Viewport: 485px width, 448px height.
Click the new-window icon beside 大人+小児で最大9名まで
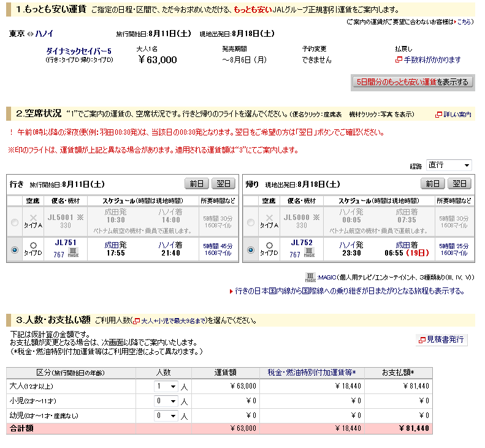[x=137, y=321]
